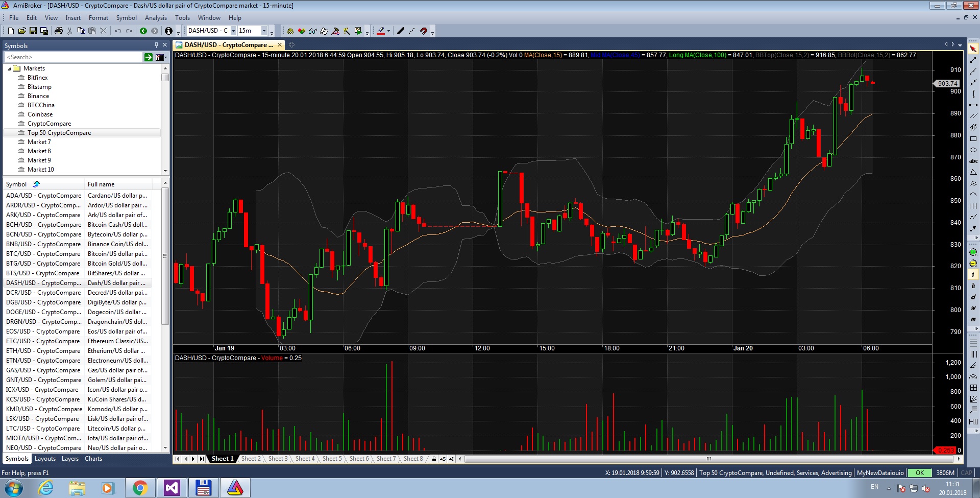Image resolution: width=980 pixels, height=498 pixels.
Task: Open the 15m interval dropdown
Action: 264,31
